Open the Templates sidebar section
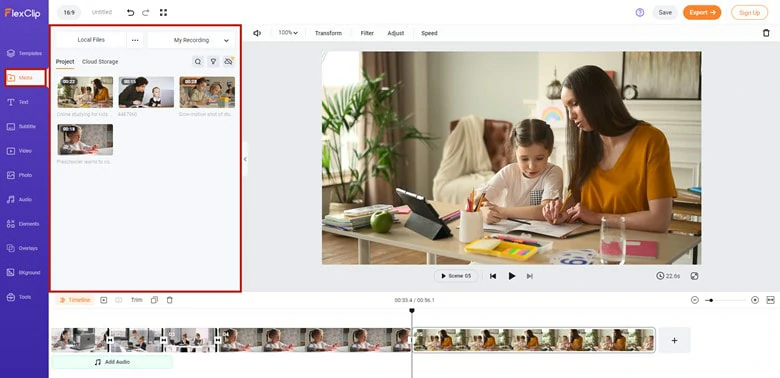Image resolution: width=780 pixels, height=378 pixels. point(24,53)
